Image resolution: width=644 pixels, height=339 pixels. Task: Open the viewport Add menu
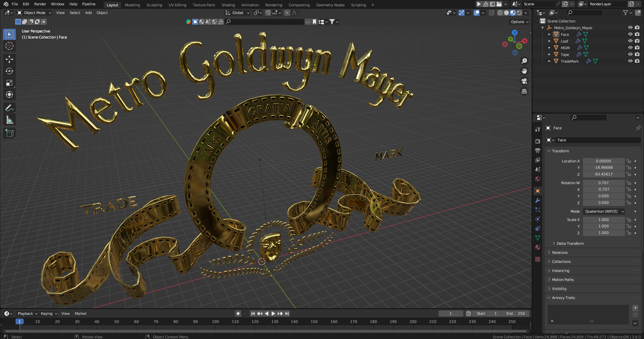tap(88, 13)
